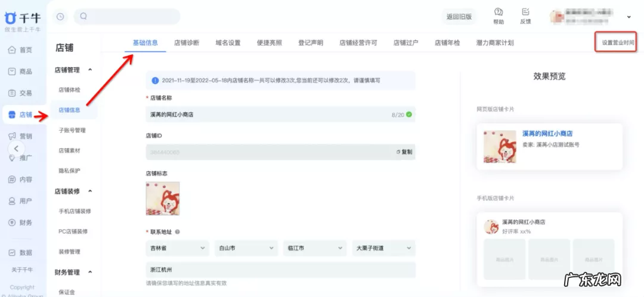
Task: Open city dropdown 白山市
Action: coord(246,248)
